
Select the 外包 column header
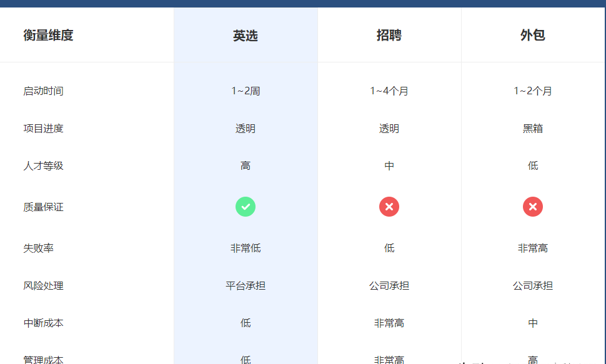533,34
